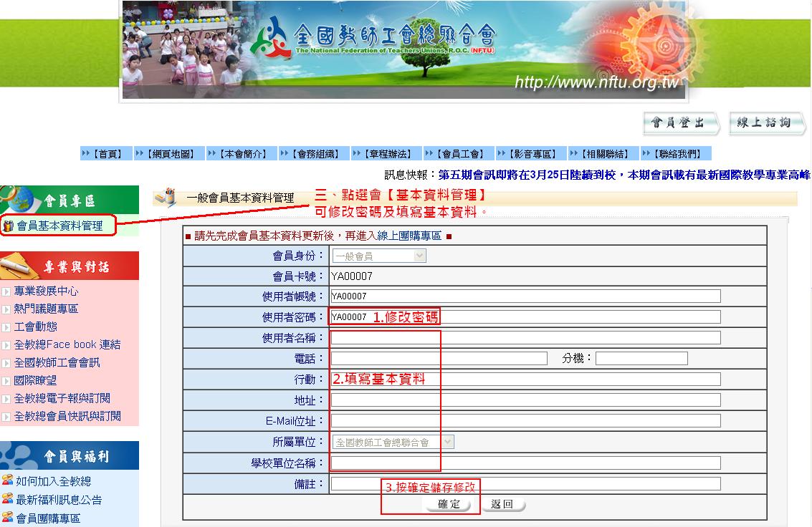Focus the 行動 mobile number field
The height and width of the screenshot is (527, 812).
(x=525, y=379)
